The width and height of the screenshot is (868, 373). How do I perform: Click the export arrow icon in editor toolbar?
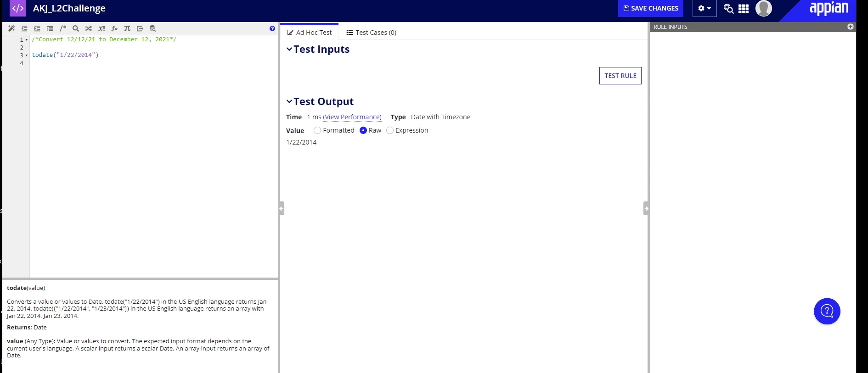point(140,28)
